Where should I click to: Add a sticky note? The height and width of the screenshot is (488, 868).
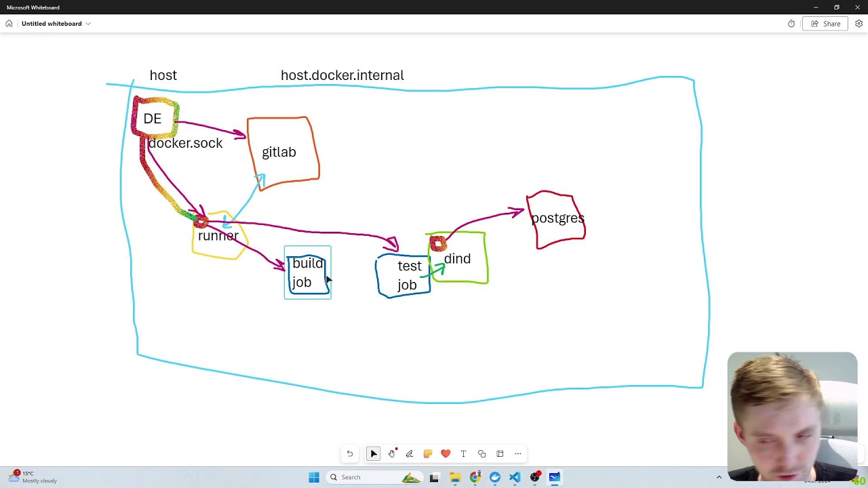pyautogui.click(x=428, y=453)
